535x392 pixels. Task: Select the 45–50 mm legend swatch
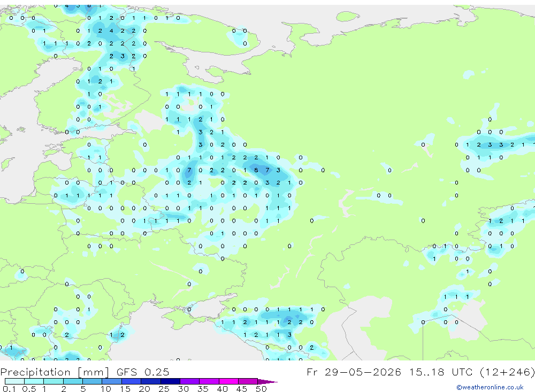248,381
